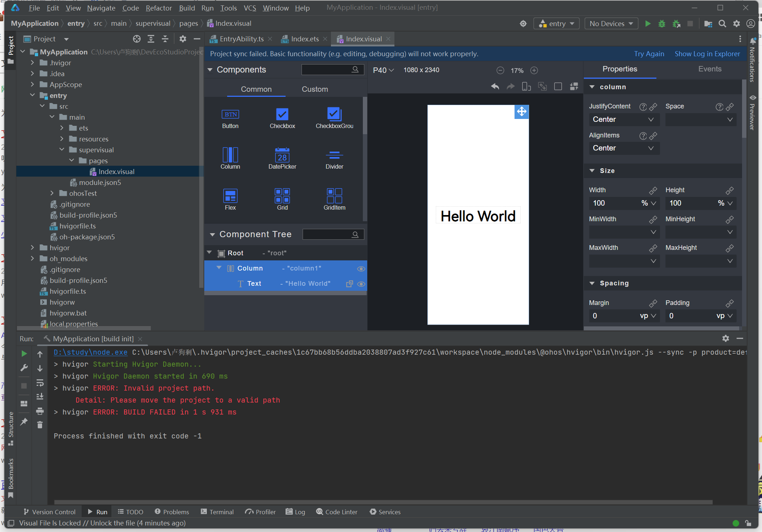
Task: Zoom out the canvas with minus icon
Action: point(500,70)
